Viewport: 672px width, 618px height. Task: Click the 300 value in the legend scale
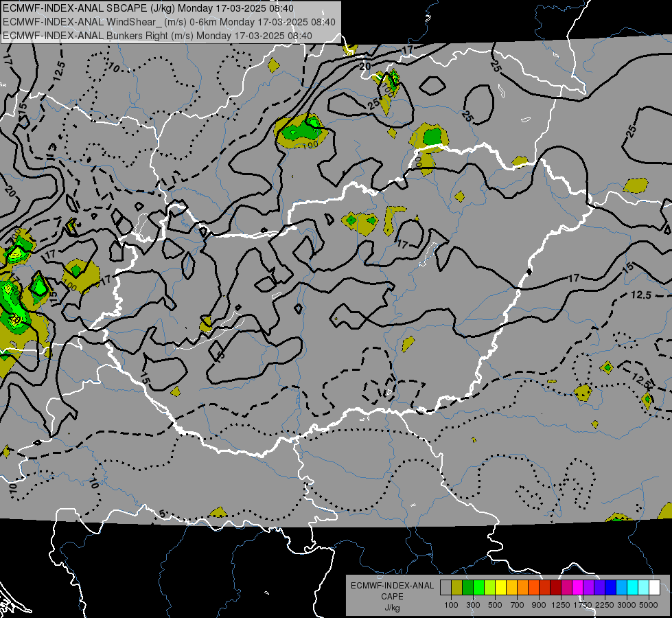point(473,605)
